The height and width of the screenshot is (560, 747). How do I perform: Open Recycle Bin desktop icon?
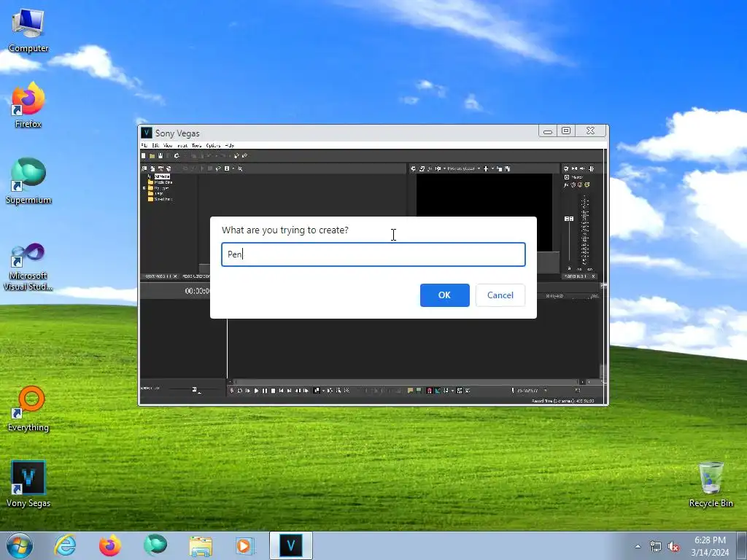coord(711,484)
